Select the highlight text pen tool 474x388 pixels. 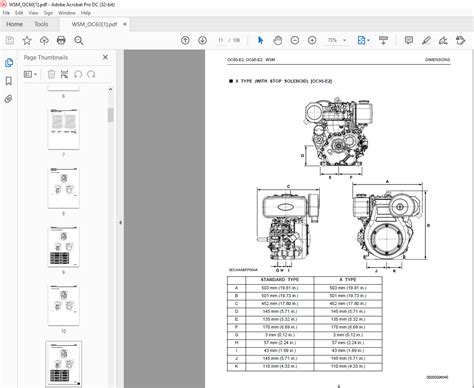[426, 41]
